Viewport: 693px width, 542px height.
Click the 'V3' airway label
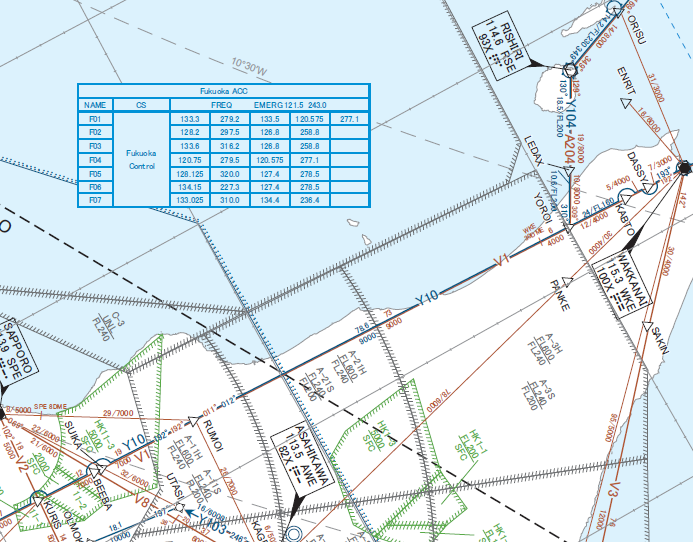coord(614,490)
